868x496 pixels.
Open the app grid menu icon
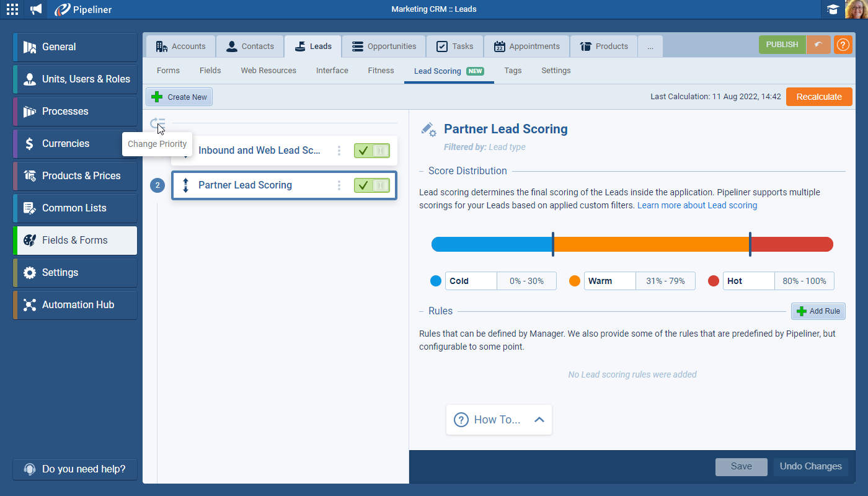pyautogui.click(x=12, y=9)
